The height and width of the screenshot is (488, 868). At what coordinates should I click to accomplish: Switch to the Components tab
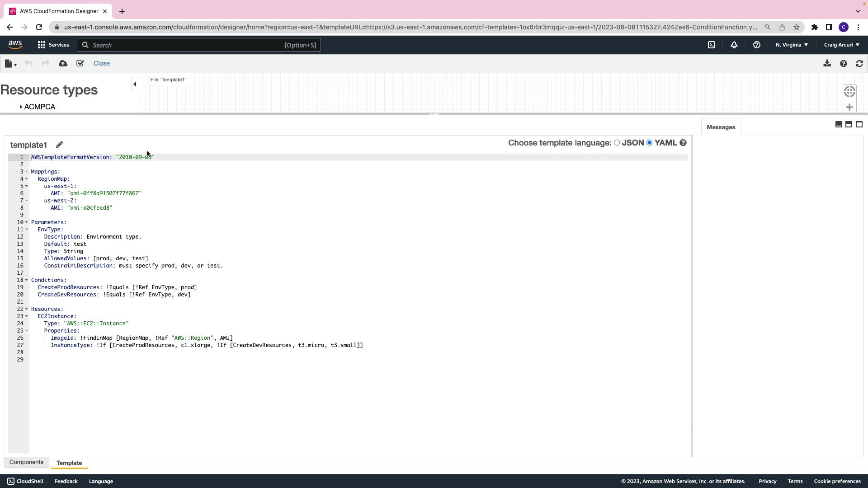pyautogui.click(x=26, y=462)
